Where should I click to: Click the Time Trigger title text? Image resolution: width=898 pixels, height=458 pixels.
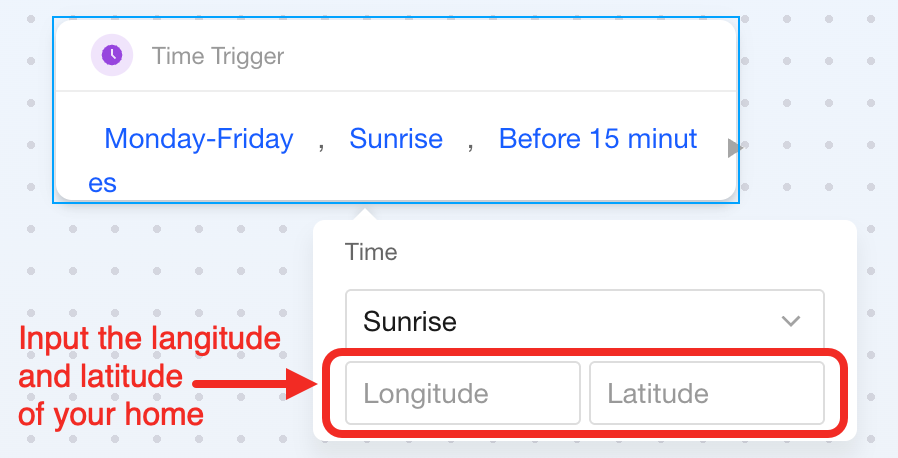(x=218, y=56)
